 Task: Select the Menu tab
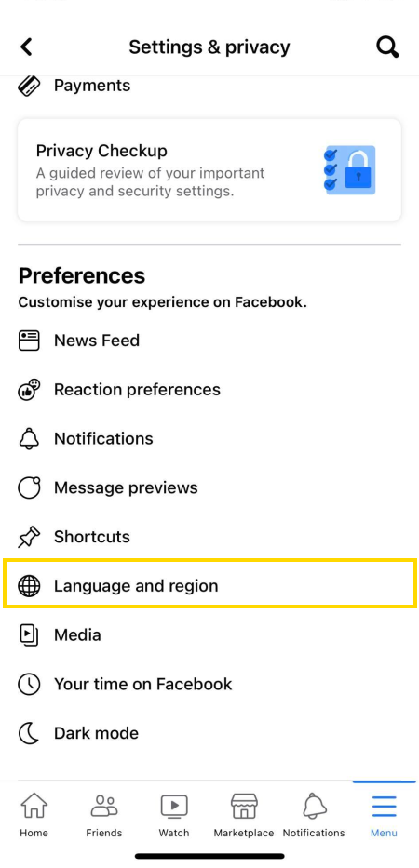(x=384, y=815)
